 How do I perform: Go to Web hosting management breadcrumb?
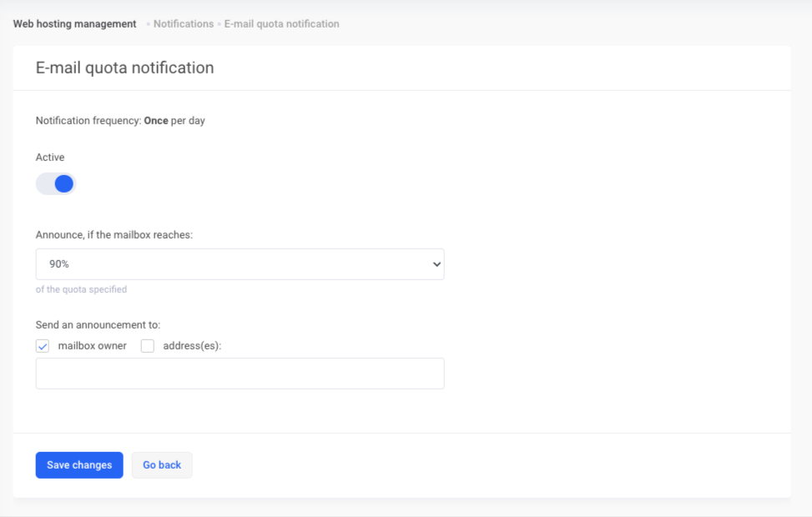[74, 24]
